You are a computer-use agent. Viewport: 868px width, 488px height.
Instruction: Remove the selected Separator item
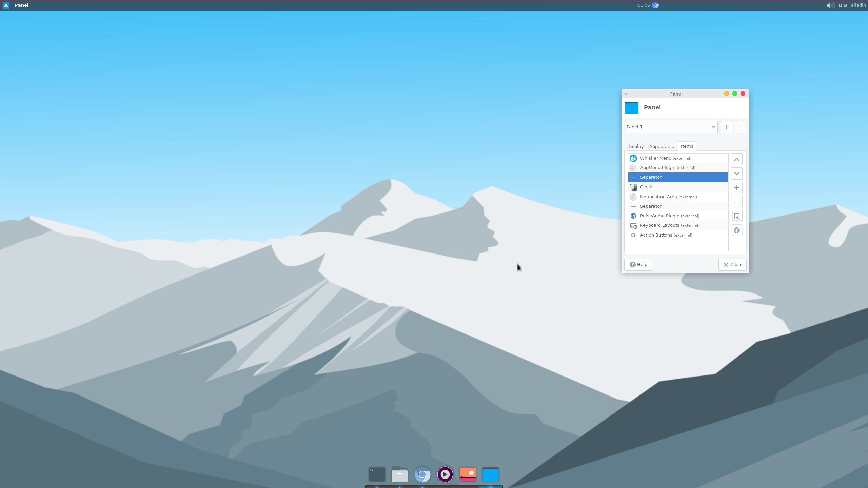click(736, 202)
